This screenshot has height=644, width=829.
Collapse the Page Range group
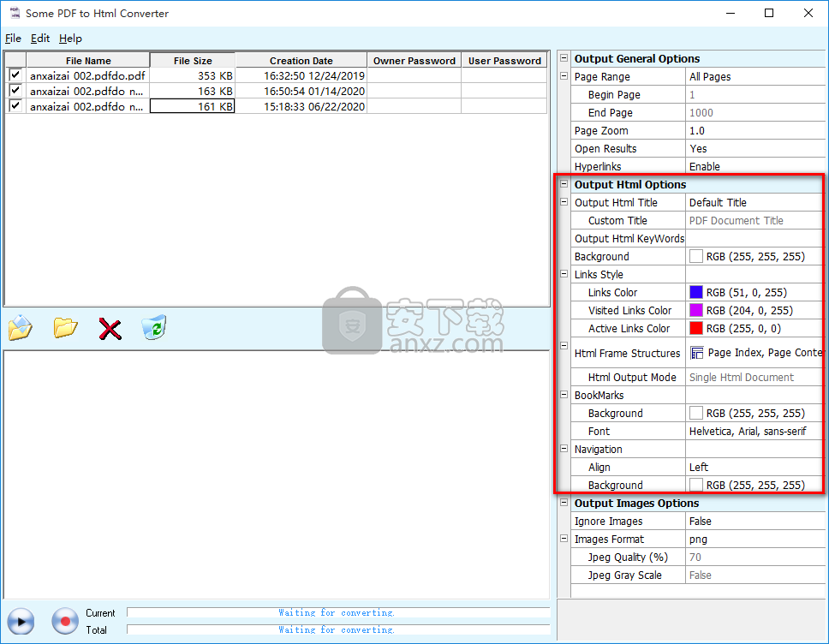click(564, 76)
